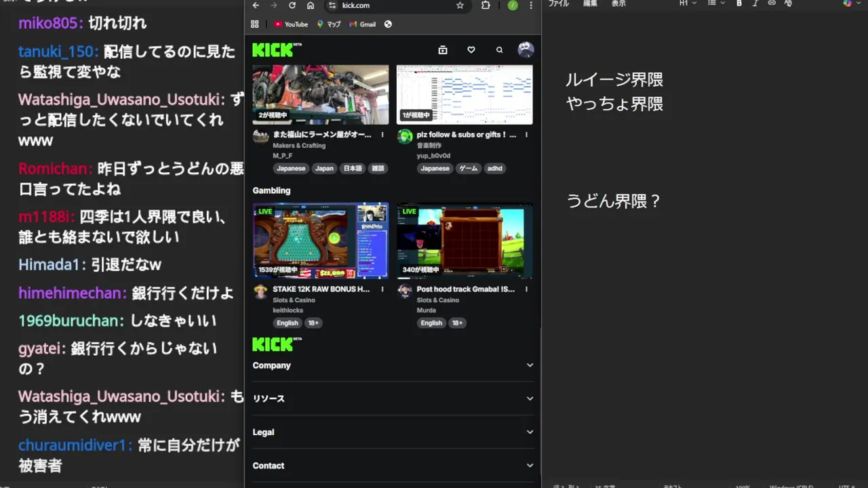The height and width of the screenshot is (488, 868).
Task: Select the Japan tag
Action: coord(324,169)
